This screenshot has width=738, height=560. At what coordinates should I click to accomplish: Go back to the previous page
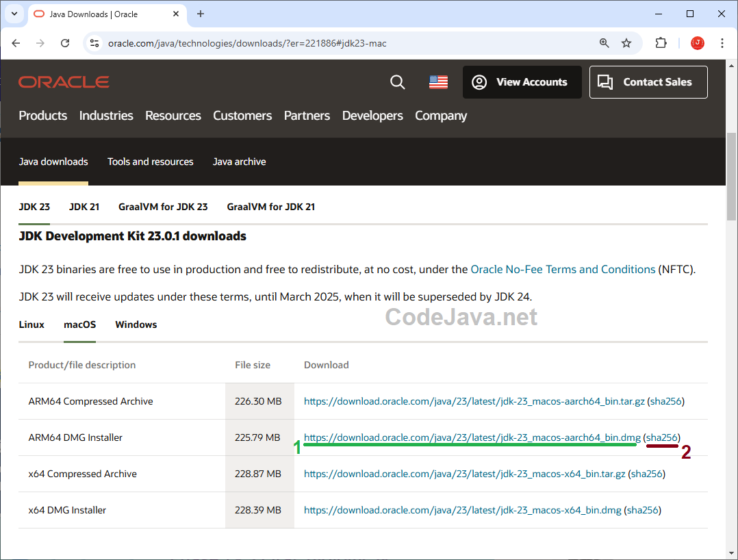coord(16,43)
